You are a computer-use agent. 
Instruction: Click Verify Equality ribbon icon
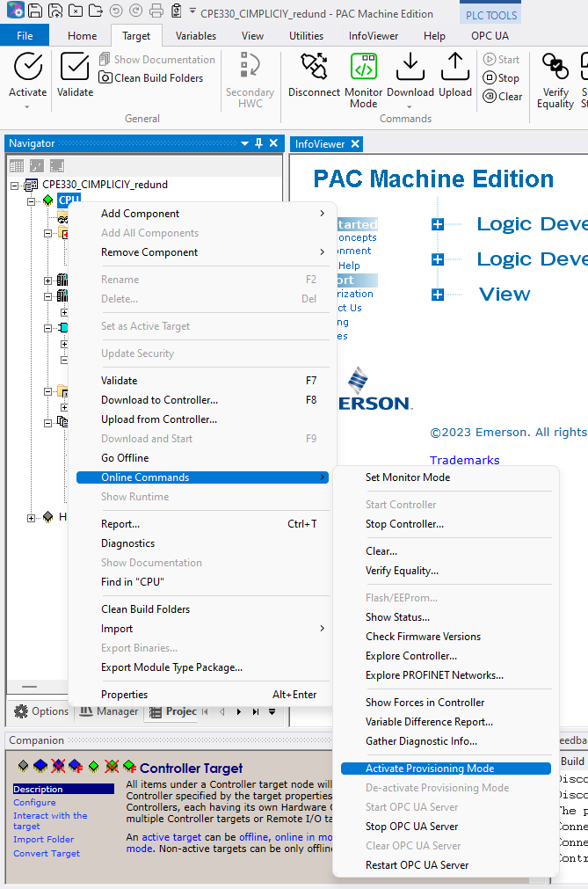[555, 67]
